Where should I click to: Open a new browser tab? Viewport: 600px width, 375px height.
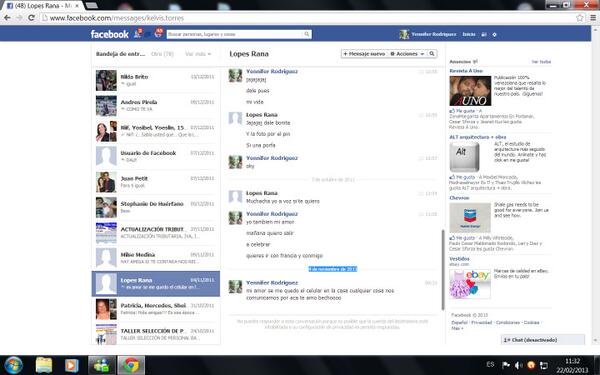click(x=91, y=5)
